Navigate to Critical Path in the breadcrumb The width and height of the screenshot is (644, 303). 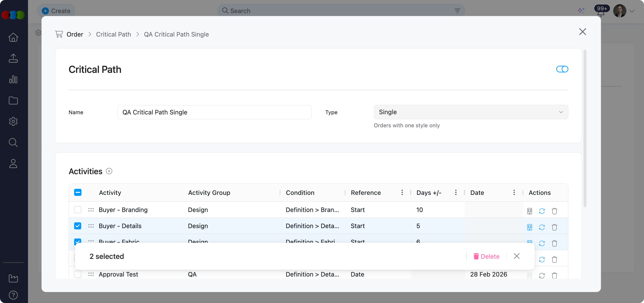(113, 34)
